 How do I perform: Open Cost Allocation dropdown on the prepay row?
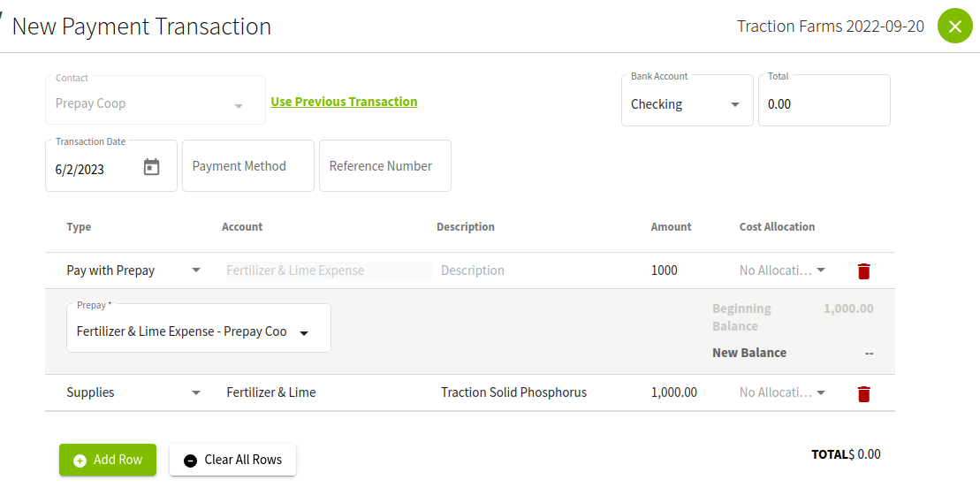click(783, 270)
